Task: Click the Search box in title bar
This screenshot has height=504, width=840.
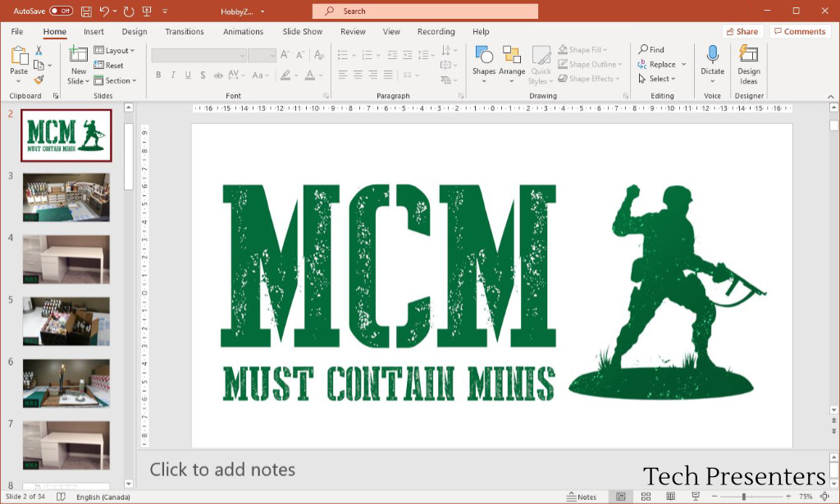Action: pyautogui.click(x=426, y=11)
